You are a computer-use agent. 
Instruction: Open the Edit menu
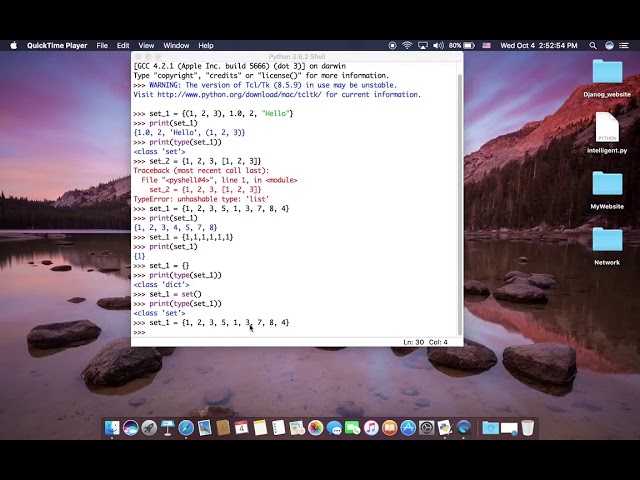coord(123,45)
